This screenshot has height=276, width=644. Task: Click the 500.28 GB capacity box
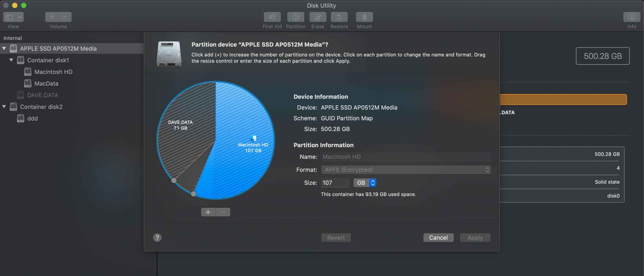(602, 56)
